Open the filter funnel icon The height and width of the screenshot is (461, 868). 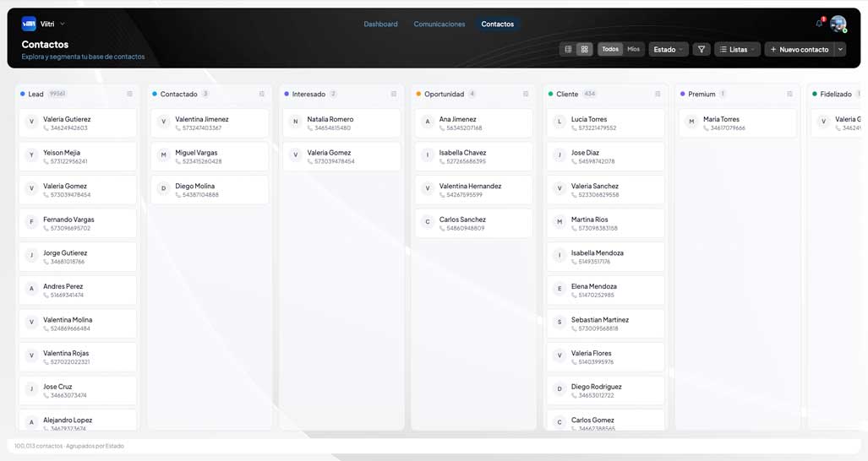(701, 49)
